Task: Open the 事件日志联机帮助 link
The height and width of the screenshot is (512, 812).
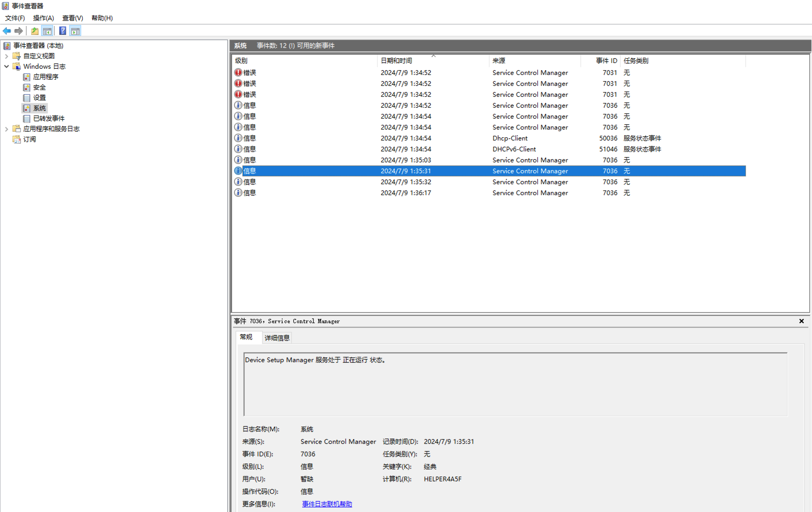Action: (327, 504)
